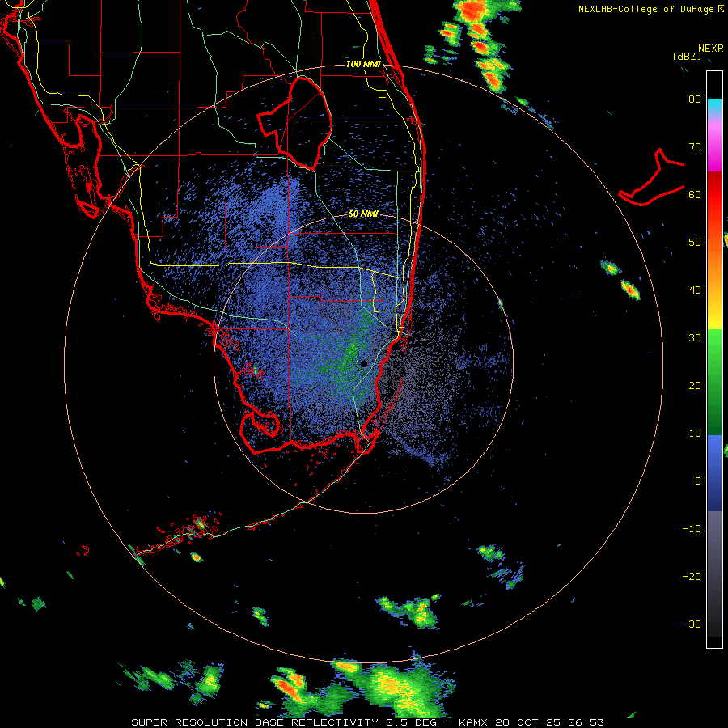Click the green segment of the color bar
This screenshot has height=728, width=728.
click(714, 382)
